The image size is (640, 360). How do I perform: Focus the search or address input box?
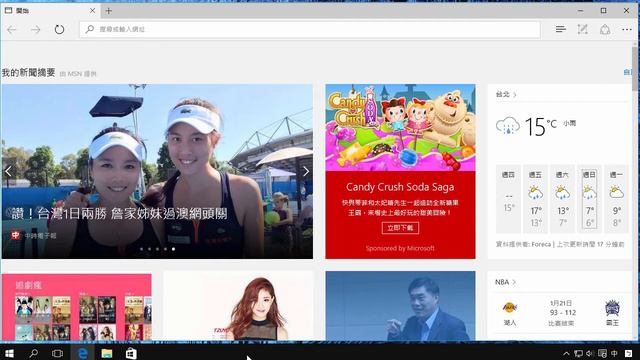(x=310, y=29)
